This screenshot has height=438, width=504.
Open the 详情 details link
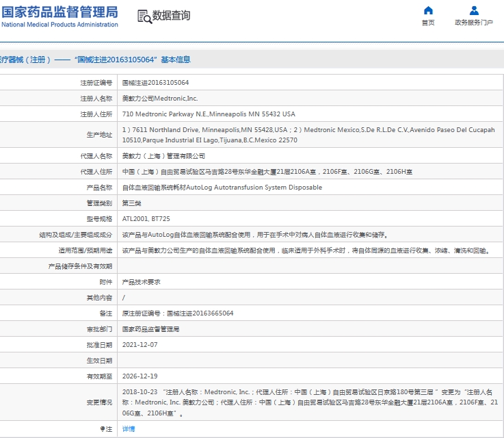pos(129,428)
